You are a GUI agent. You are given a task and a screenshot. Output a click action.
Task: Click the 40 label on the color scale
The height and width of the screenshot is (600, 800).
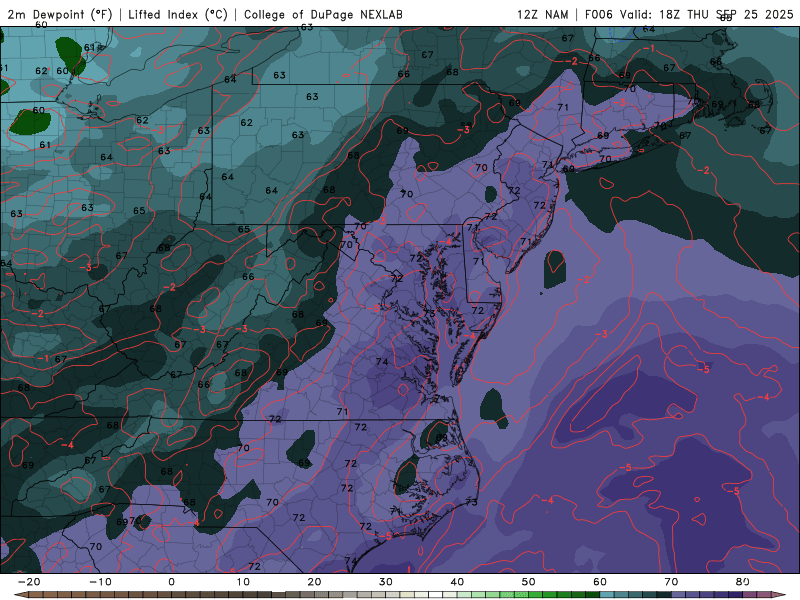[457, 582]
